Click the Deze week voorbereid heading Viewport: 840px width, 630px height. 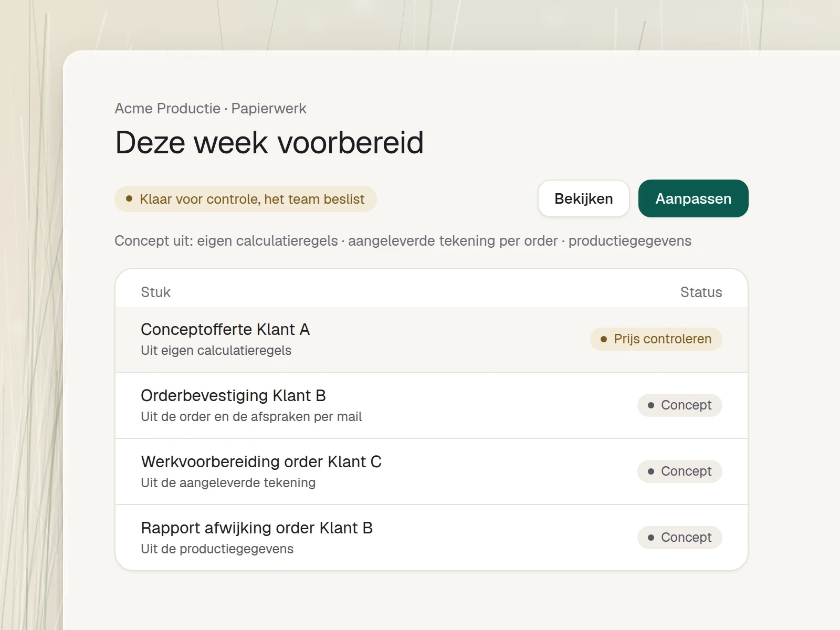(x=269, y=142)
